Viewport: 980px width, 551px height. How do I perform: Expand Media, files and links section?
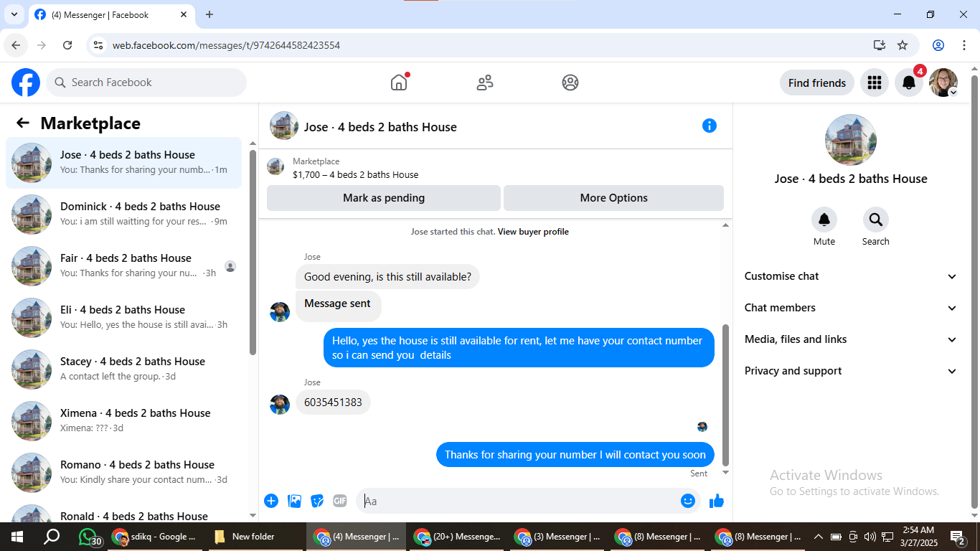(x=851, y=339)
